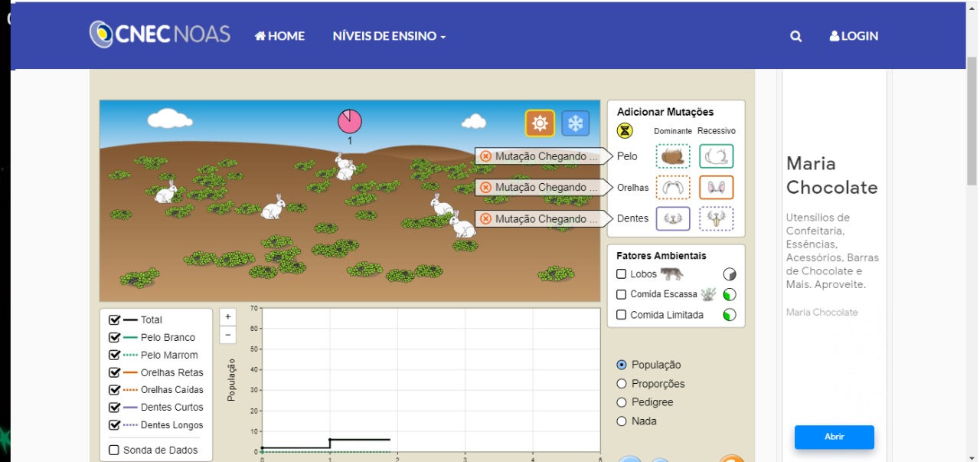This screenshot has height=462, width=980.
Task: Uncheck the Pelo Marrom series
Action: click(115, 356)
